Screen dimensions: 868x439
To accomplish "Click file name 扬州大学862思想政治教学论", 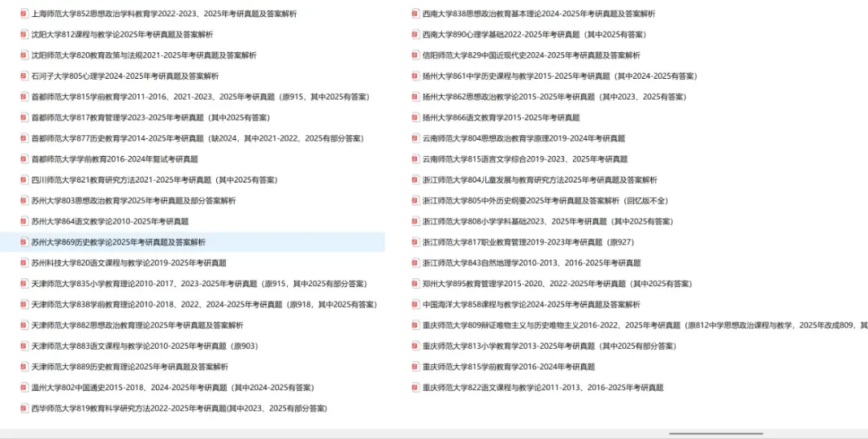I will click(x=554, y=96).
